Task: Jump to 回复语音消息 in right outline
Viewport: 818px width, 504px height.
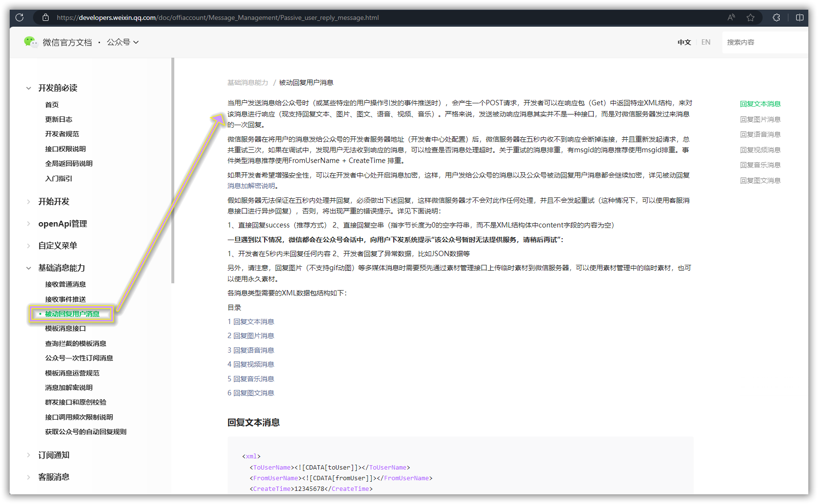Action: pyautogui.click(x=760, y=134)
